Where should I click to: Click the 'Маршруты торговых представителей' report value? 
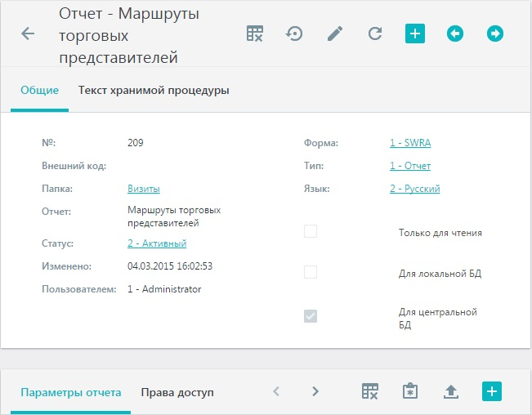174,216
